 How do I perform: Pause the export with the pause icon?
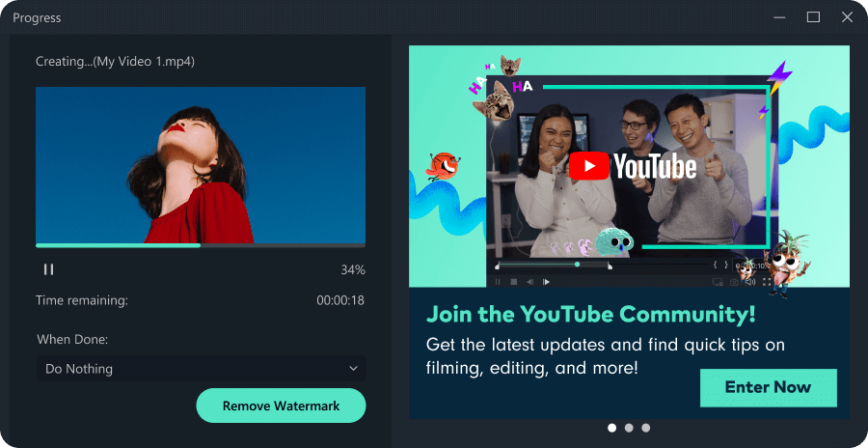point(49,269)
